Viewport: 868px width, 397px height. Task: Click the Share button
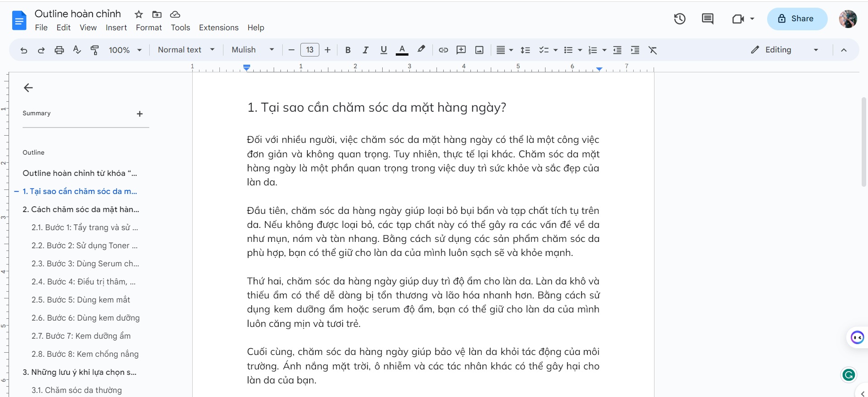pyautogui.click(x=797, y=19)
